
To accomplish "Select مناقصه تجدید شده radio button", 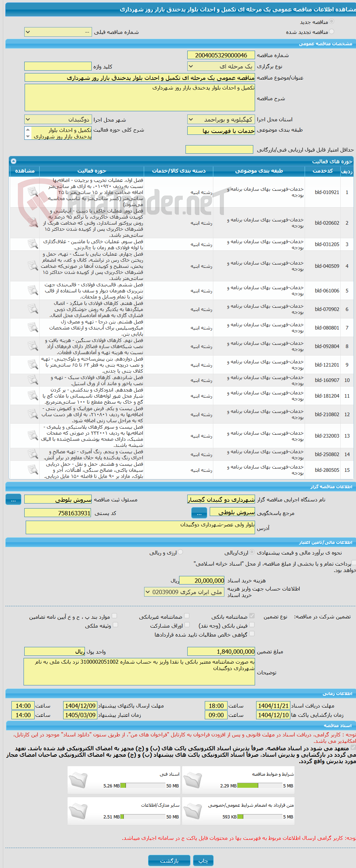I will 332,32.
